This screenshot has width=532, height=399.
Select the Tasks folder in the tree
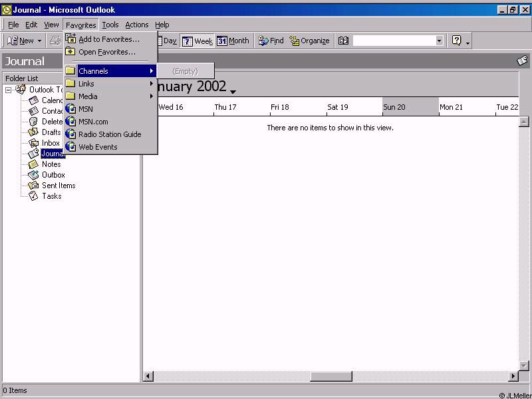click(x=51, y=196)
